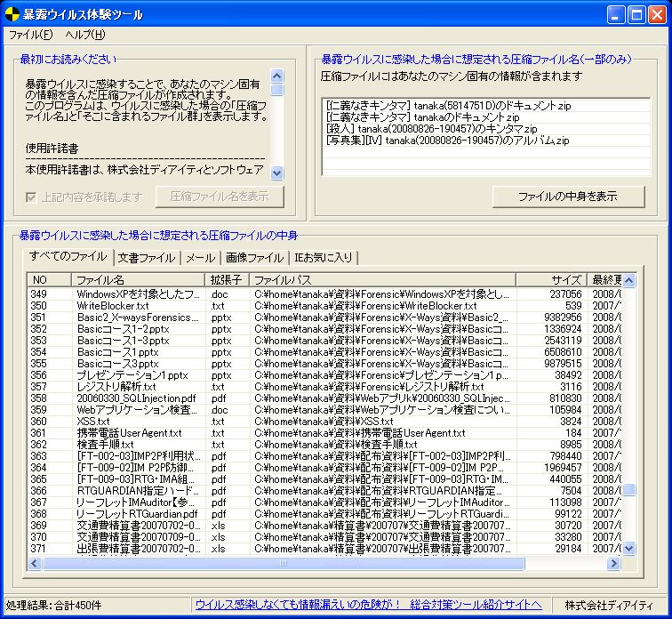Click the app icon in the title bar
672x619 pixels.
click(x=12, y=14)
